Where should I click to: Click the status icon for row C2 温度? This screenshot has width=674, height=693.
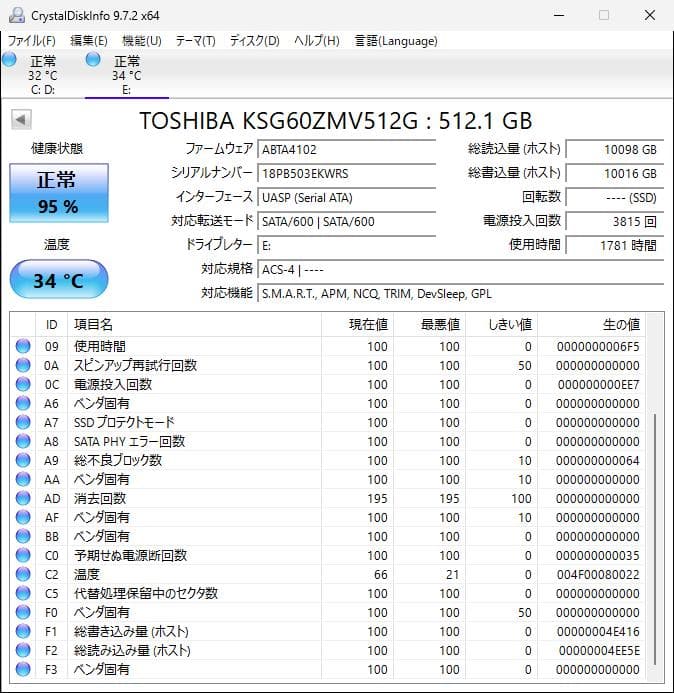23,574
